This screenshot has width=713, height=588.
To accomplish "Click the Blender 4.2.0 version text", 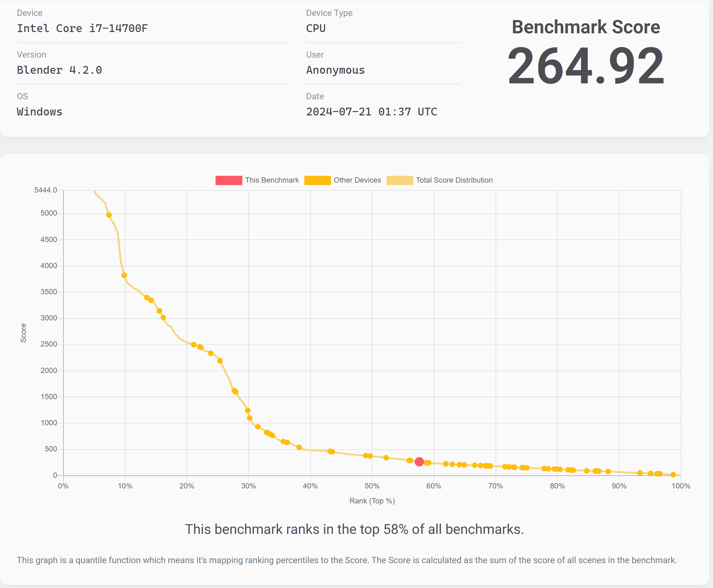I will click(x=59, y=70).
